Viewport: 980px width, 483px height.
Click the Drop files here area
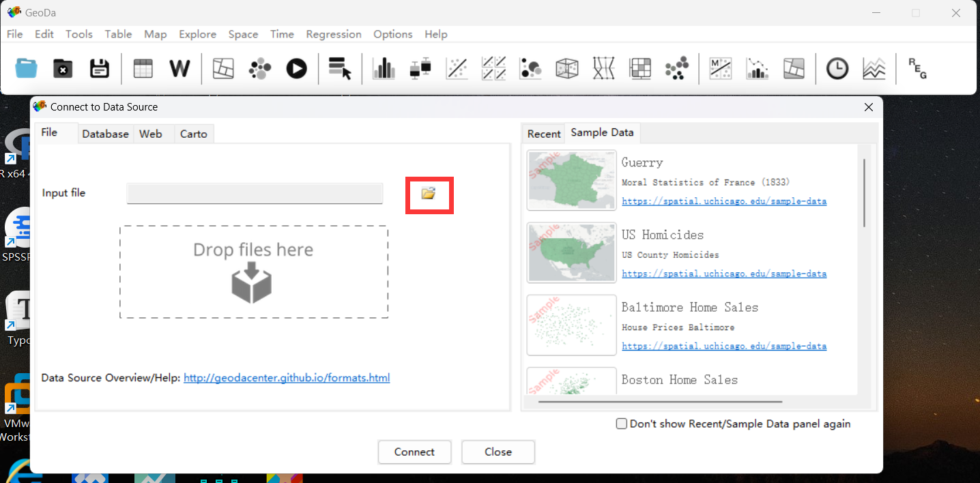(x=254, y=272)
